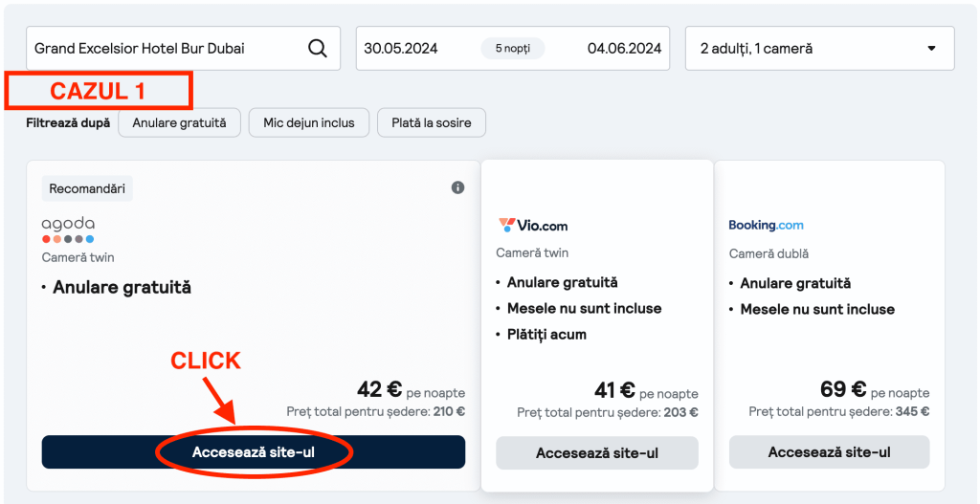Click the Recomandări badge
The image size is (980, 504).
click(87, 188)
